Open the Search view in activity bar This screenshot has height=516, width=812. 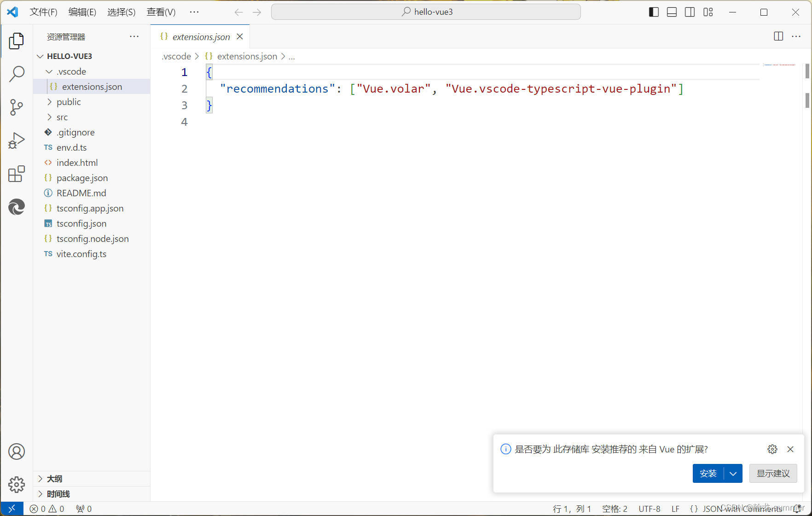(x=17, y=74)
